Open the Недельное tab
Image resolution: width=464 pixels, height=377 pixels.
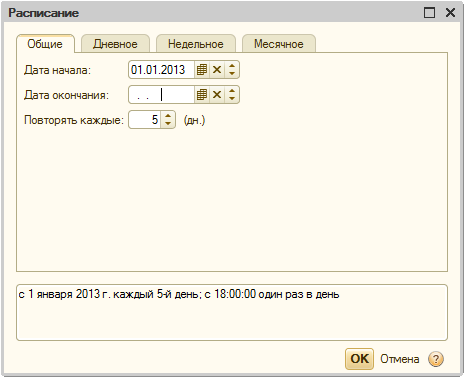[x=196, y=44]
